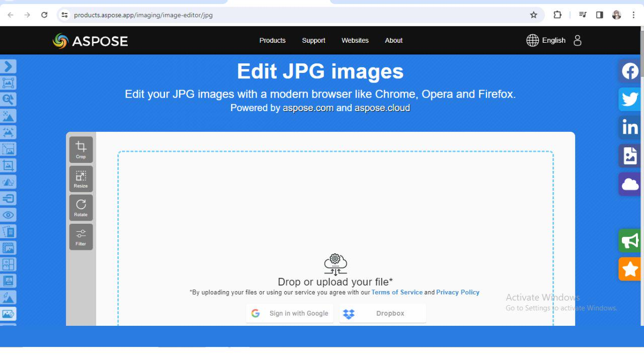Go back with the browser back arrow

11,15
